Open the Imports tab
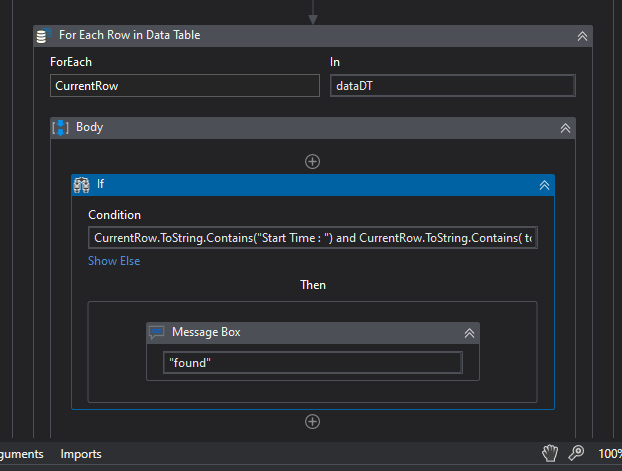Viewport: 622px width, 471px height. click(x=81, y=454)
